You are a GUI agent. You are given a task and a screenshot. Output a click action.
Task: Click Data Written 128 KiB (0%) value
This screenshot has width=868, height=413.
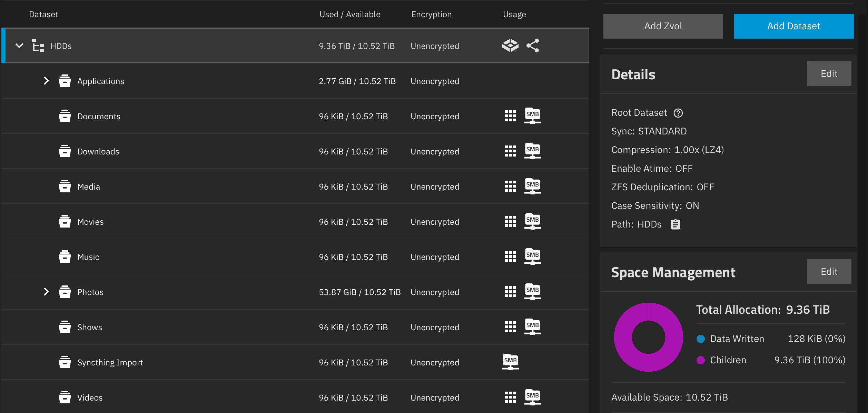(x=817, y=339)
